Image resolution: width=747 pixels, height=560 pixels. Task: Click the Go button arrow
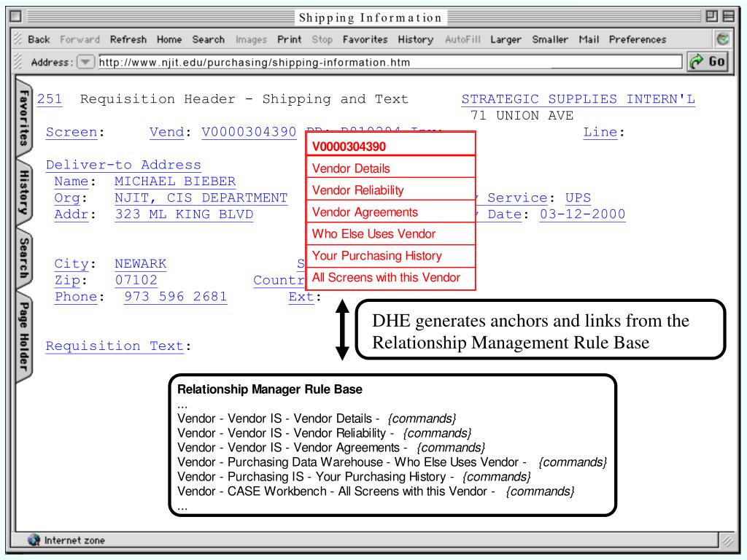click(708, 61)
